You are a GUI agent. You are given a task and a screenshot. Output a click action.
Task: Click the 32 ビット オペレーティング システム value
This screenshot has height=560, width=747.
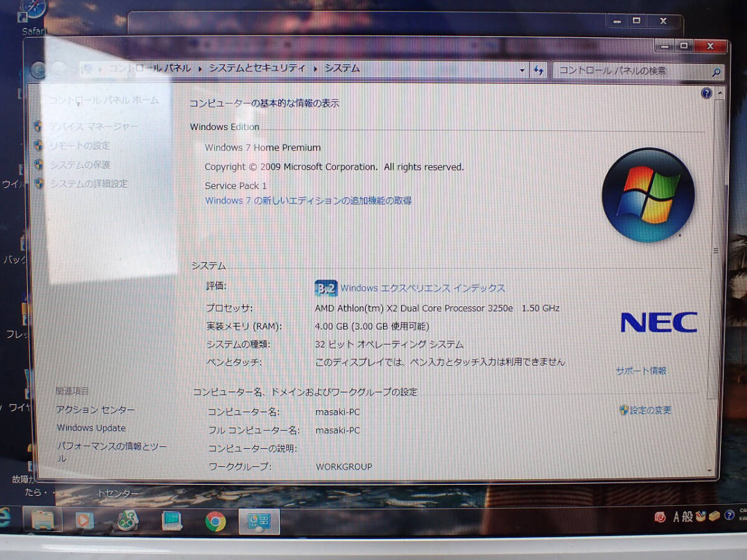[389, 344]
